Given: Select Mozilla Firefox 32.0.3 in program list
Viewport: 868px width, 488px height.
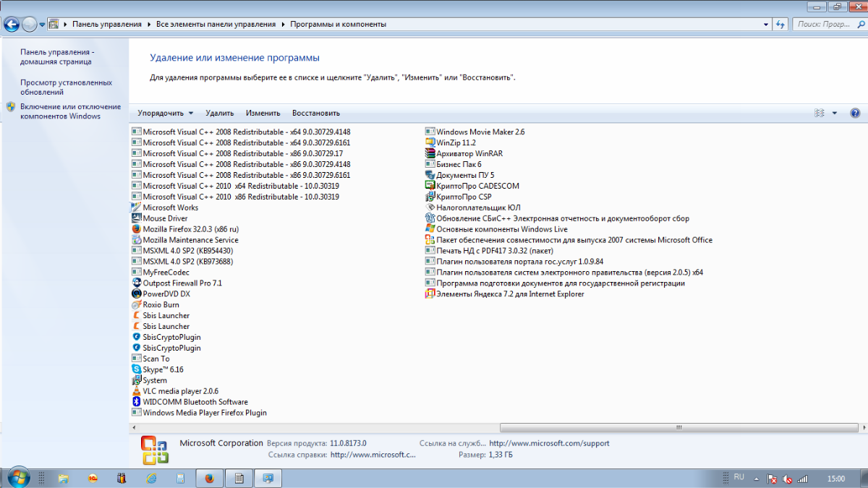Looking at the screenshot, I should [190, 229].
